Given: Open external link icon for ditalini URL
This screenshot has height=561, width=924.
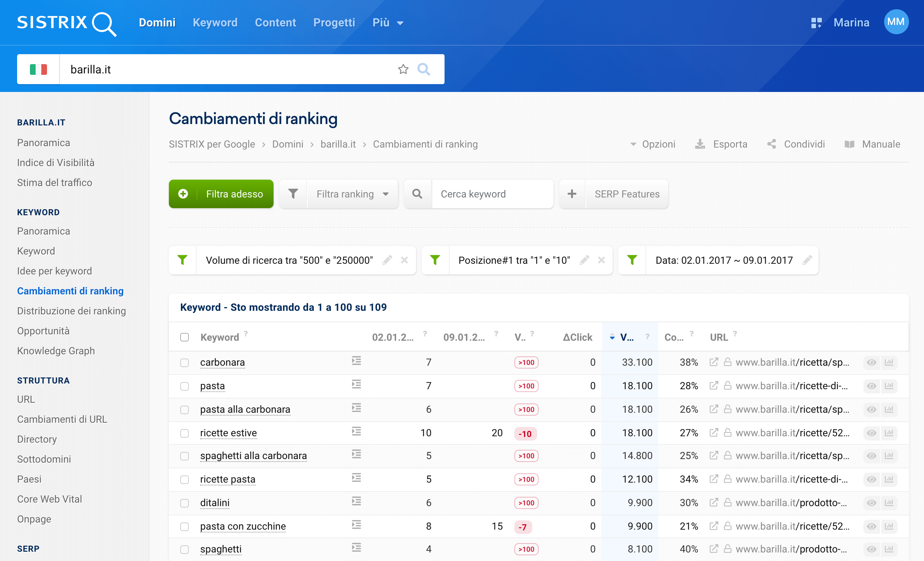Looking at the screenshot, I should [713, 503].
